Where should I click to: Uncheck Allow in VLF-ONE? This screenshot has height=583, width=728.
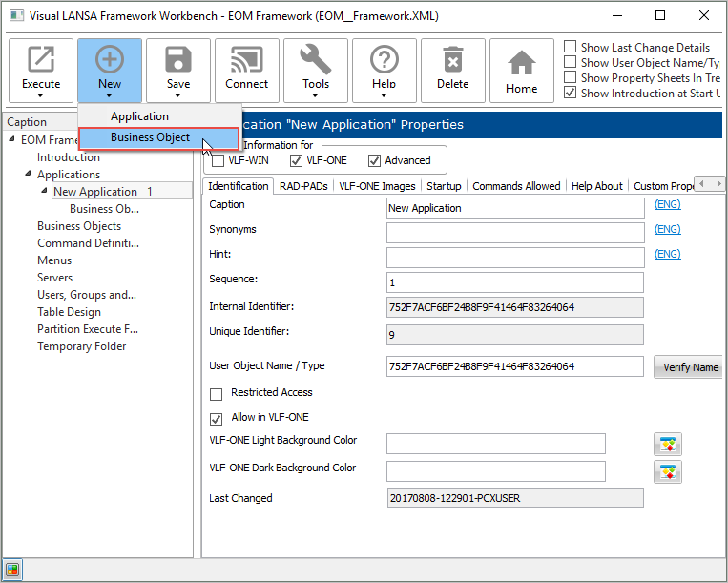click(217, 418)
